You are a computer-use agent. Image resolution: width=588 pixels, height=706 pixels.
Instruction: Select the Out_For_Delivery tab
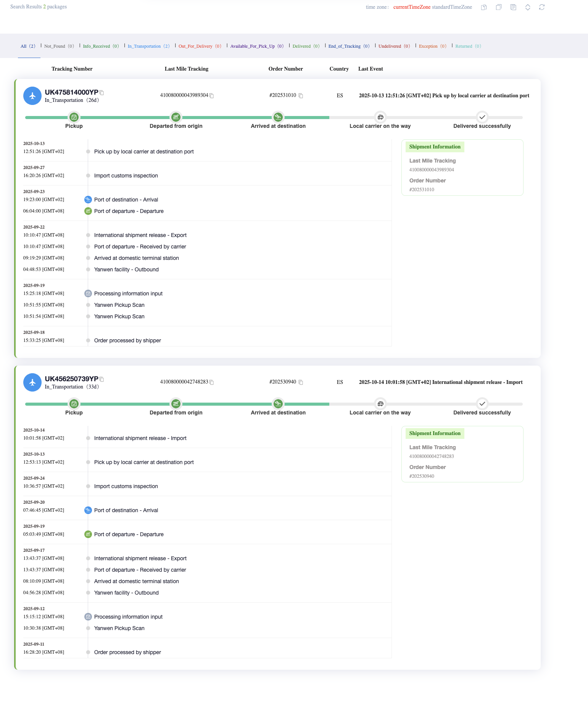pyautogui.click(x=200, y=46)
